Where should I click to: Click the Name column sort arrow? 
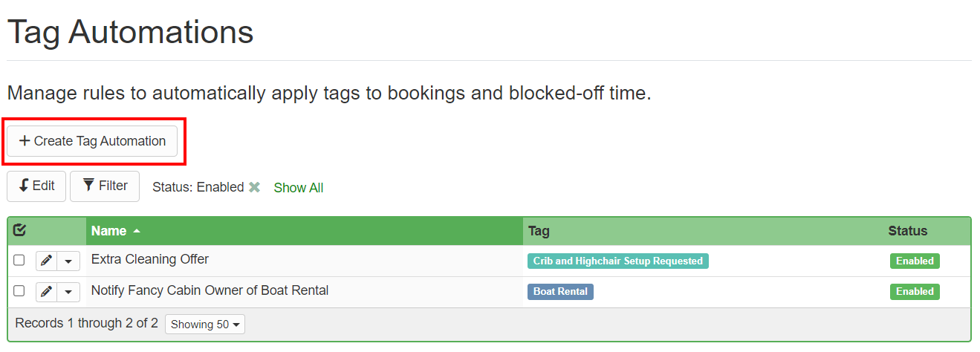137,231
